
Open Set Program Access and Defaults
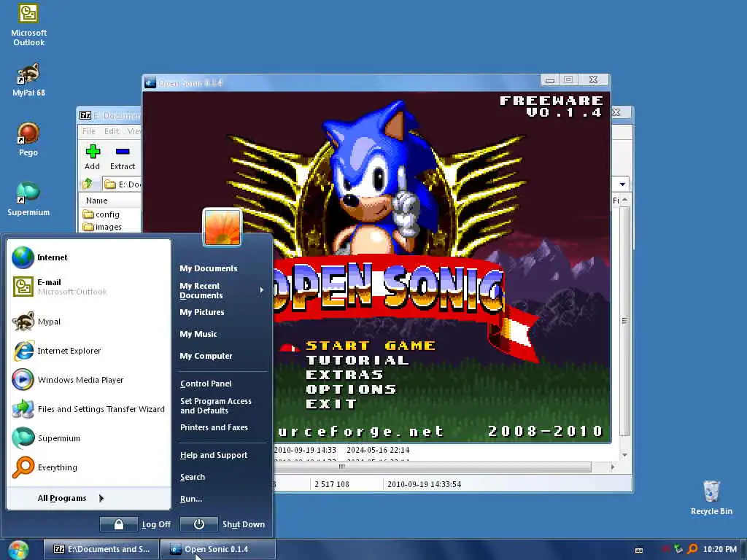click(216, 405)
